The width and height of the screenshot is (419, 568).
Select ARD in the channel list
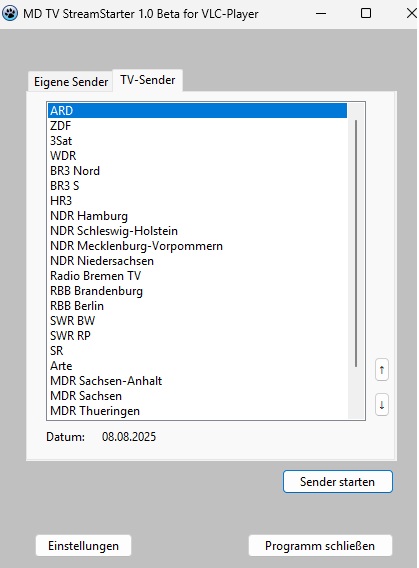click(197, 110)
